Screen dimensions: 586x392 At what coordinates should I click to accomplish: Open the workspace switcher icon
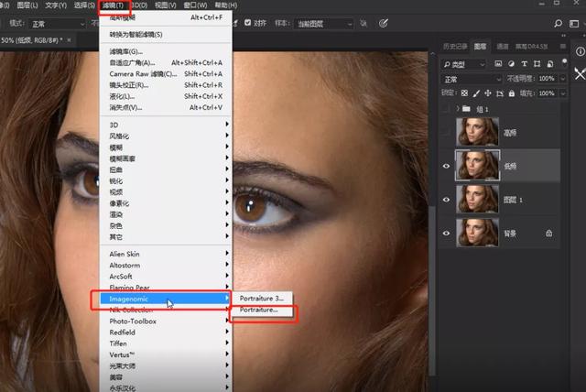click(x=574, y=24)
